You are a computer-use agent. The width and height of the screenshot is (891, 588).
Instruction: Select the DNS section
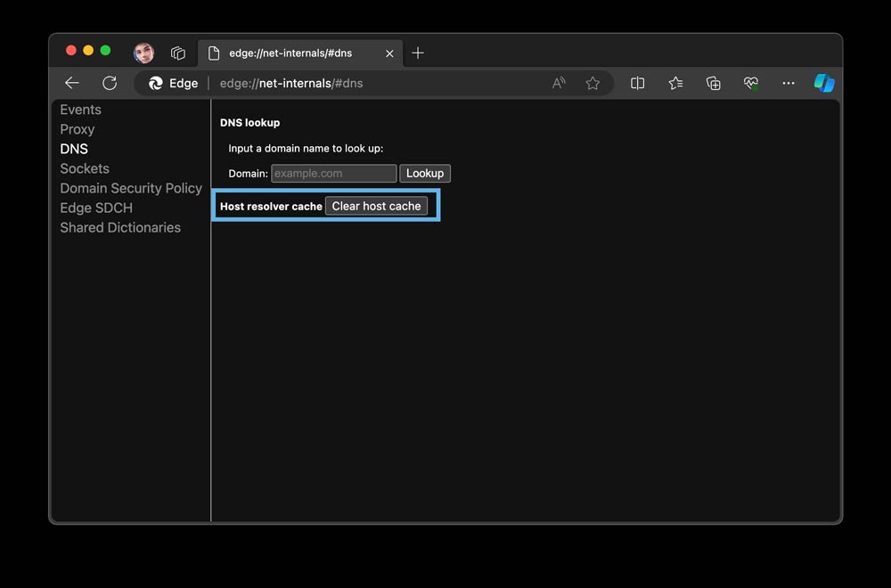click(x=74, y=149)
